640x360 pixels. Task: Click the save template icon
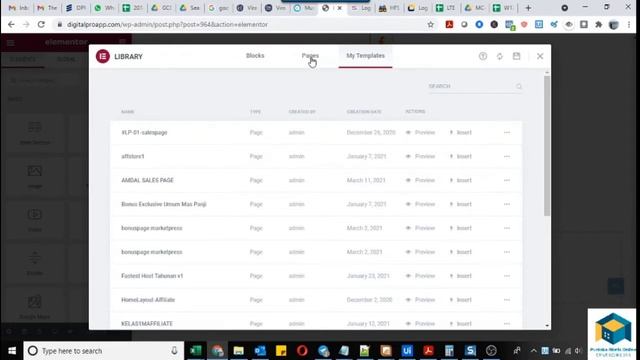click(x=516, y=56)
